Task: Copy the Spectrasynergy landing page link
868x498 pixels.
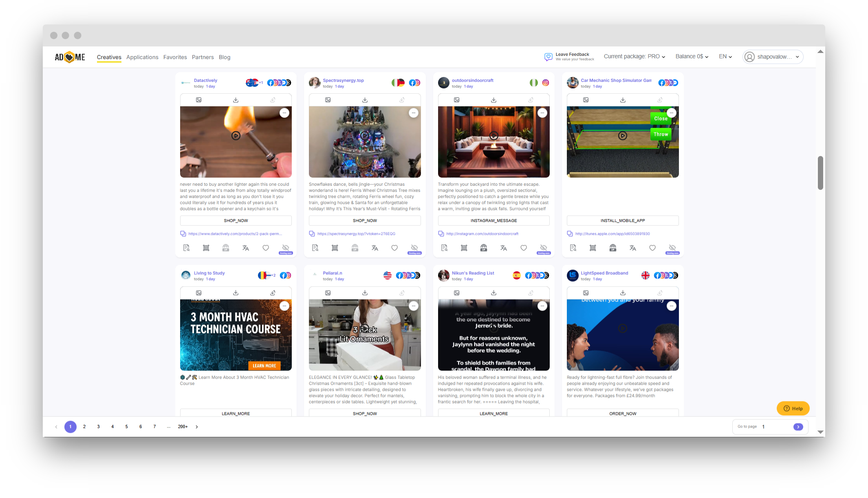Action: click(312, 234)
